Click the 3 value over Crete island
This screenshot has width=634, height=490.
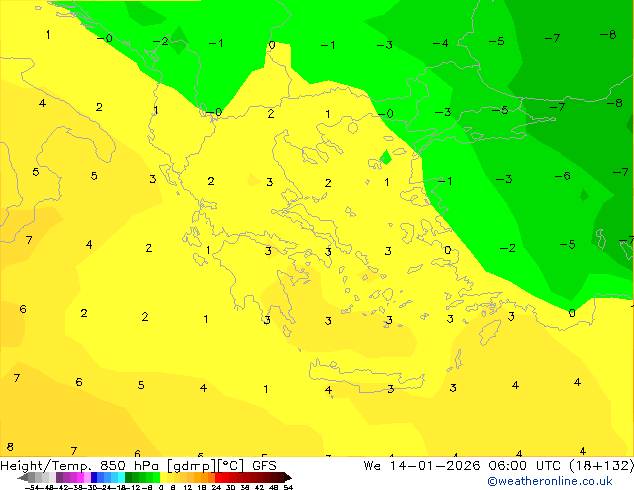pos(390,389)
